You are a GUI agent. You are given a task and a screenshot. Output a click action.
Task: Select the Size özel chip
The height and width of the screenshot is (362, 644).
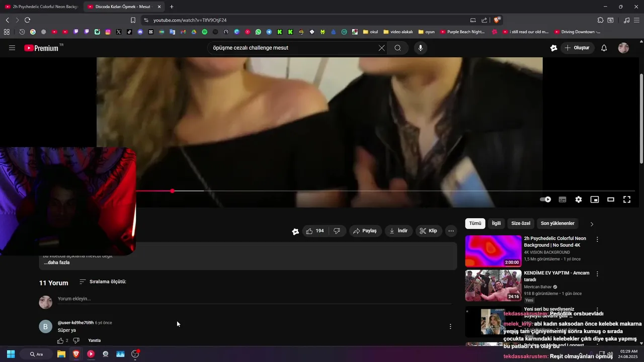pos(521,223)
